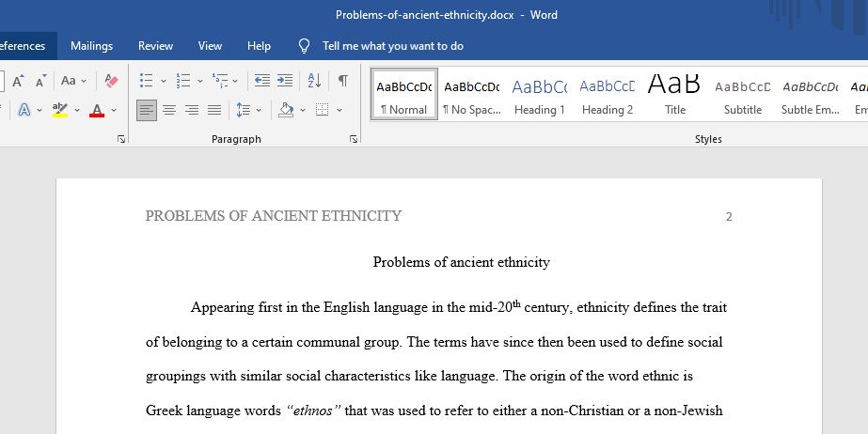Open the Borders dropdown arrow
868x434 pixels.
pos(339,110)
